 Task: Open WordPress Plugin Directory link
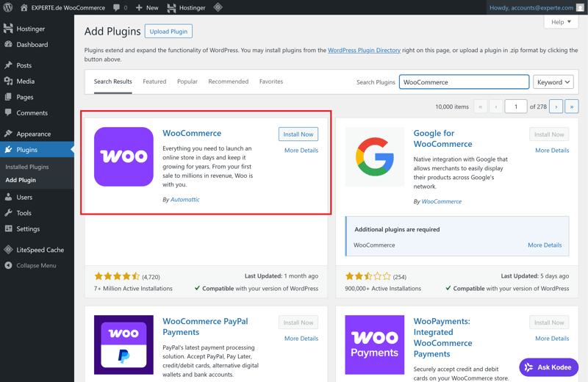364,51
